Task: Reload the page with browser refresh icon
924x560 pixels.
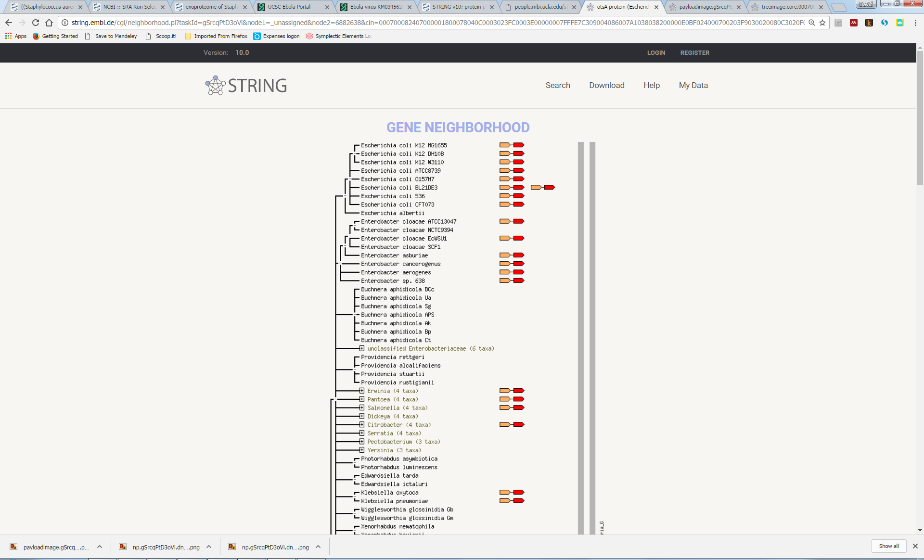Action: pyautogui.click(x=36, y=23)
